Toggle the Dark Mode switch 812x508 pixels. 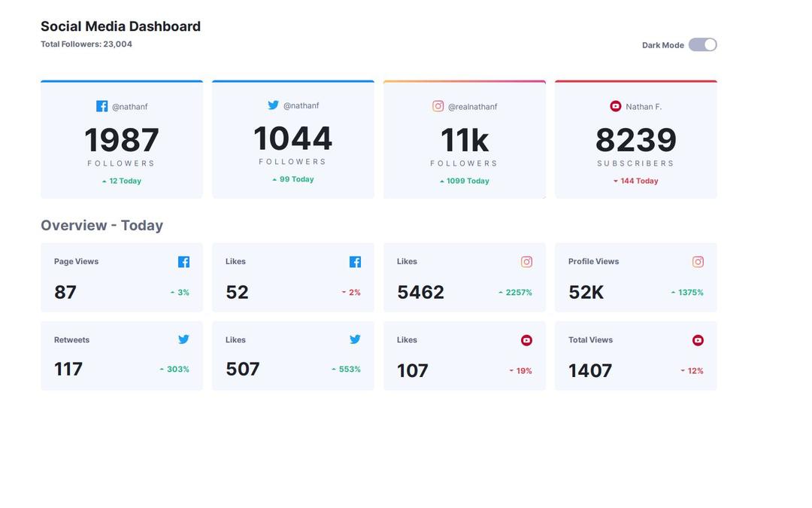coord(702,45)
